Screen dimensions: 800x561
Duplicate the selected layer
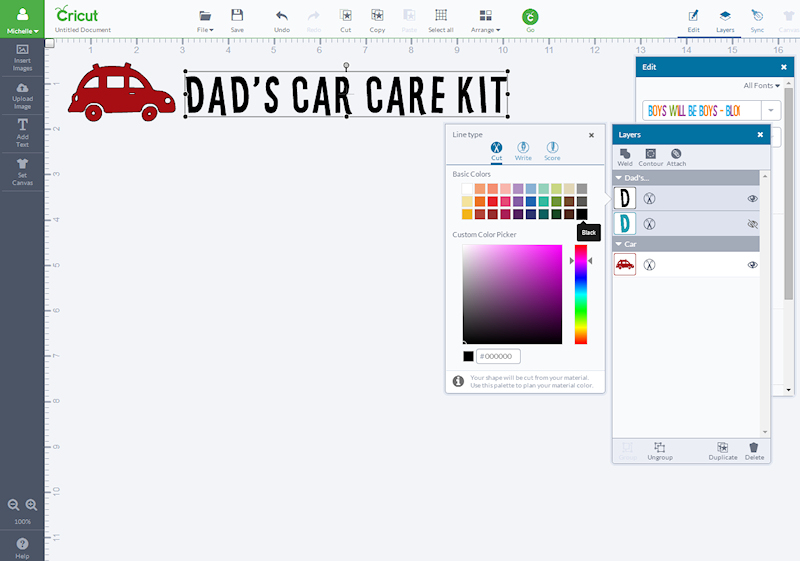pos(722,451)
